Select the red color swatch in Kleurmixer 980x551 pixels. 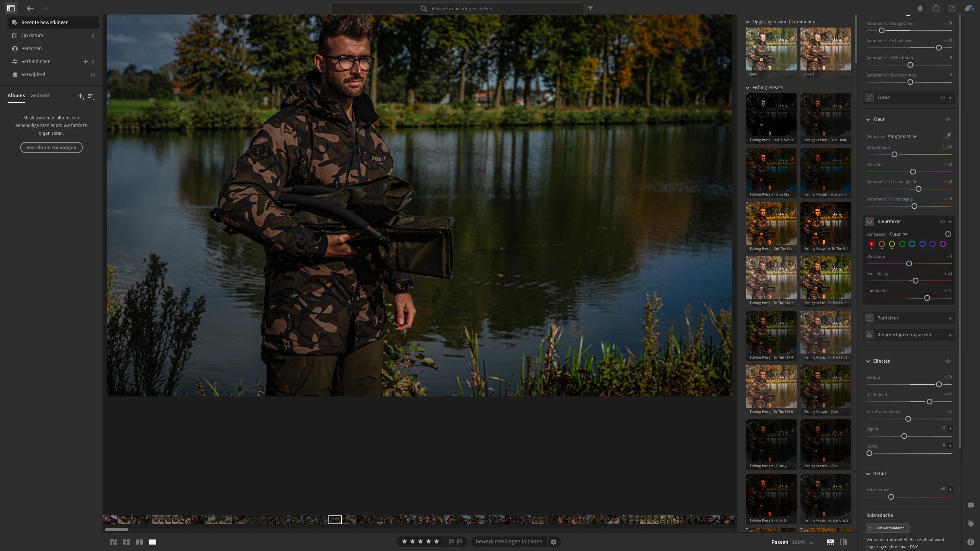click(x=872, y=244)
